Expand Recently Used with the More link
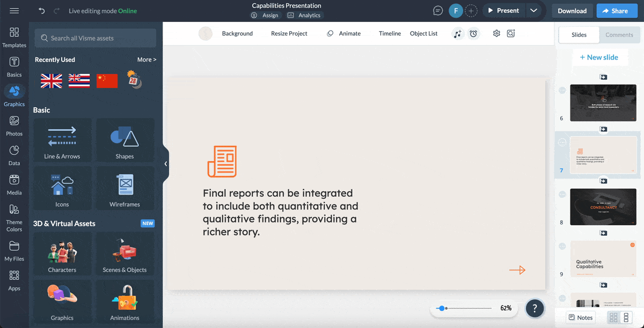644x328 pixels. coord(147,59)
